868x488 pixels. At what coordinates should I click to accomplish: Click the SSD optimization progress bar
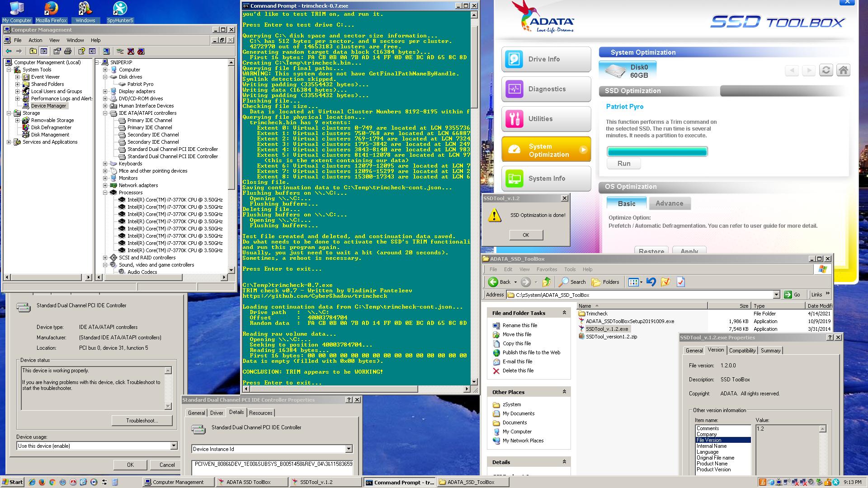[x=657, y=151]
